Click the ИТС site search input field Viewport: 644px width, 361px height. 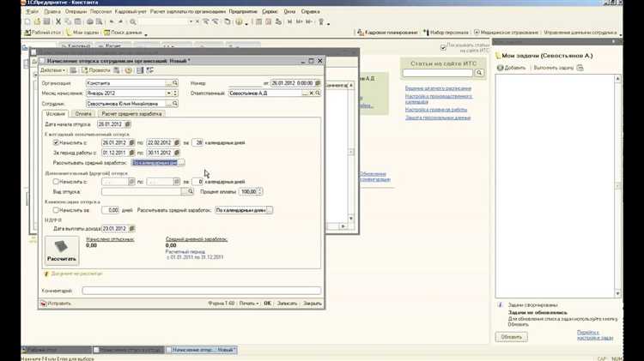tap(438, 73)
